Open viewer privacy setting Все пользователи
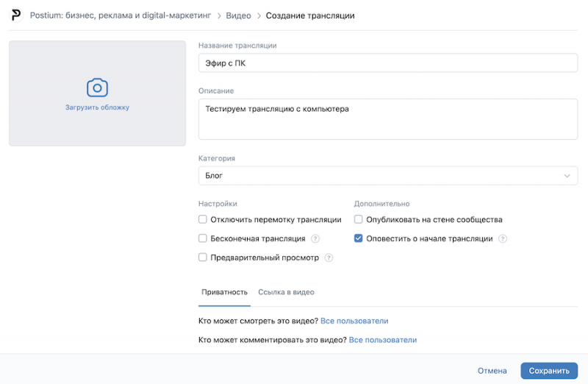The width and height of the screenshot is (588, 384). (354, 321)
